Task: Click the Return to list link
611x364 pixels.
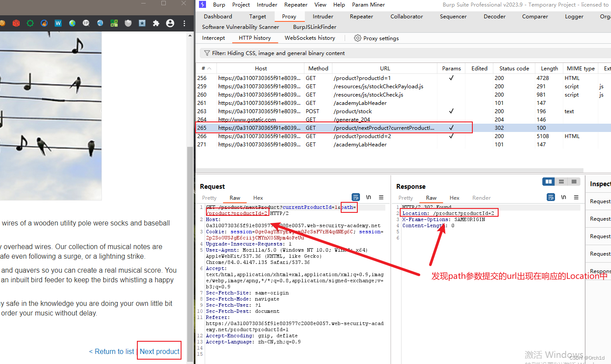Action: tap(112, 351)
